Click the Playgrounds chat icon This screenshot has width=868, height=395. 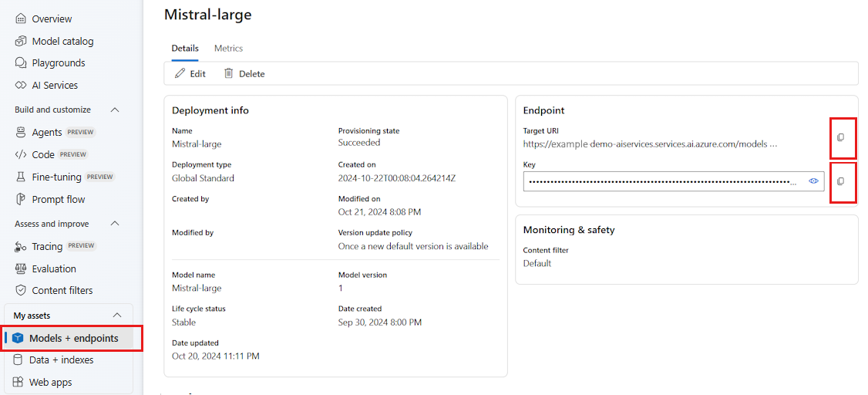point(21,62)
